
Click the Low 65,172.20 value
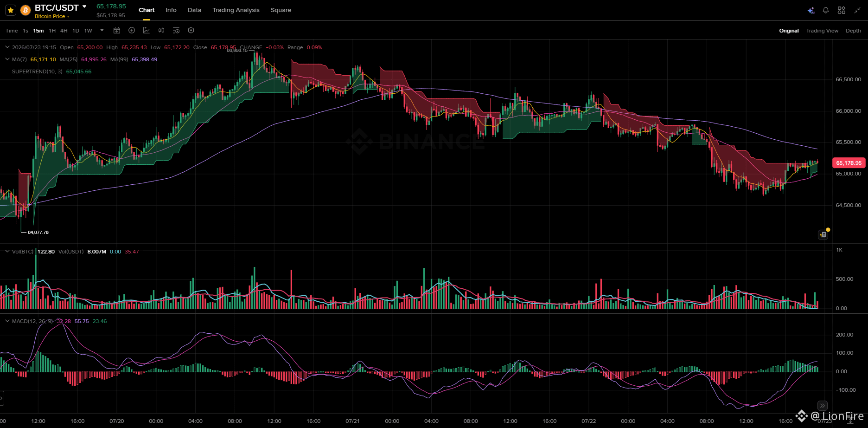(x=177, y=47)
